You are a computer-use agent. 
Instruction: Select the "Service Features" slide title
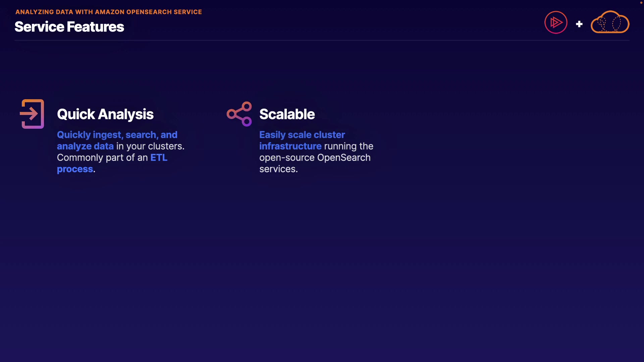pos(69,27)
